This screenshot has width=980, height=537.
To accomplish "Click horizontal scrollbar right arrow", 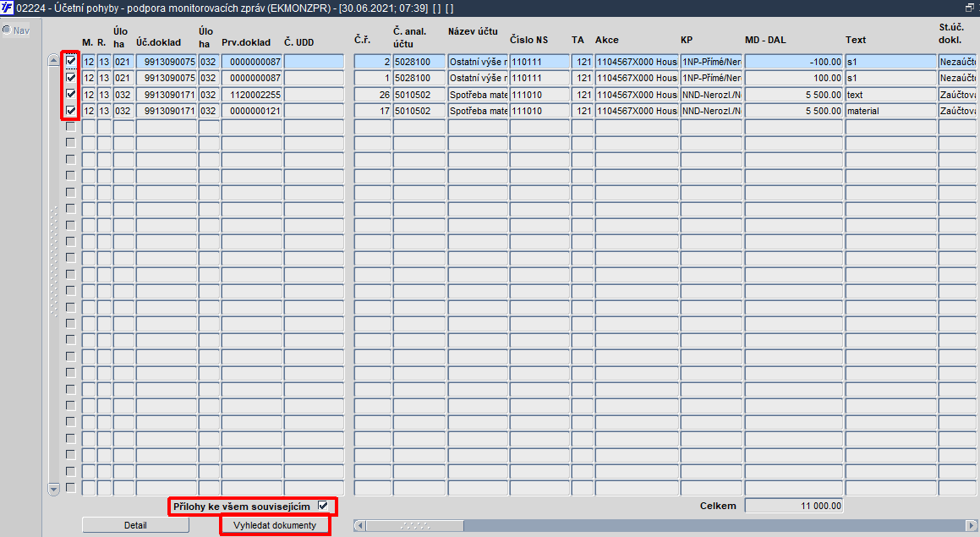I will point(972,525).
